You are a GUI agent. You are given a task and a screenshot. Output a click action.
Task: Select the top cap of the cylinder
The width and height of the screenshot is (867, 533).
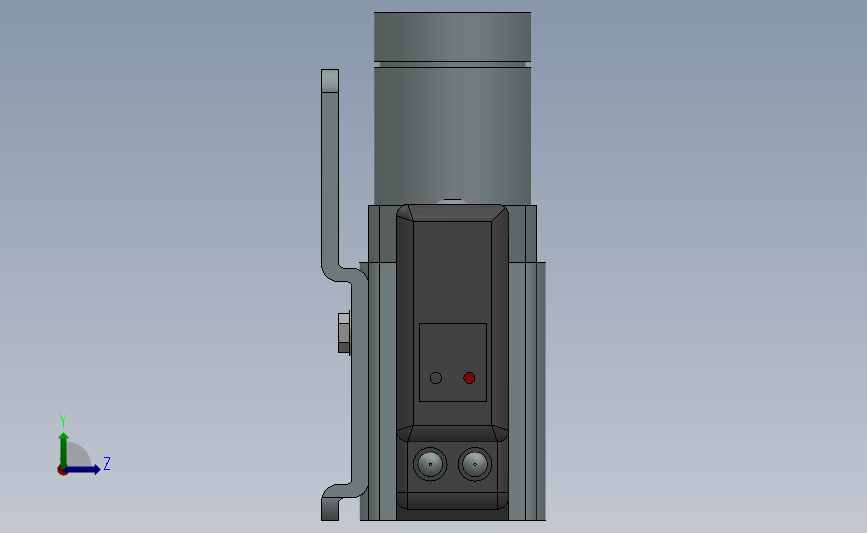coord(452,36)
